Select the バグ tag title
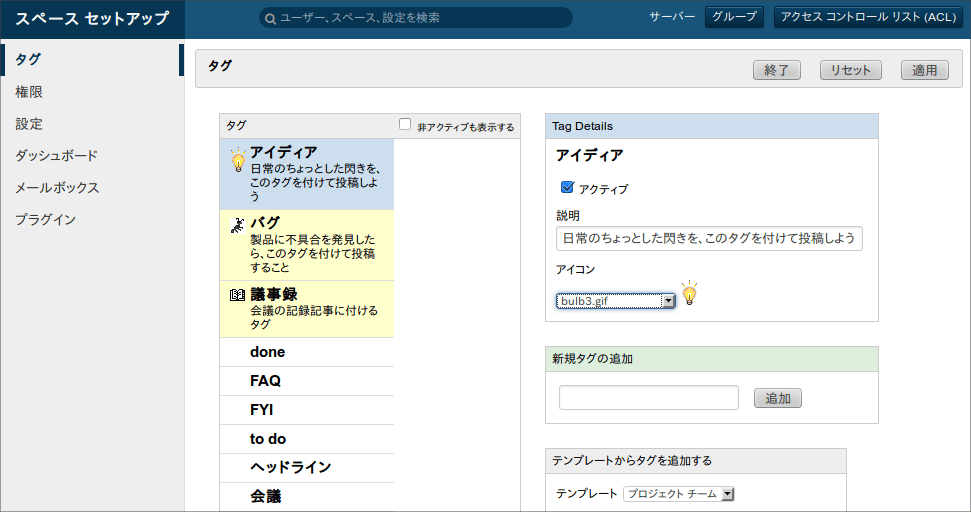The image size is (971, 512). pos(265,223)
